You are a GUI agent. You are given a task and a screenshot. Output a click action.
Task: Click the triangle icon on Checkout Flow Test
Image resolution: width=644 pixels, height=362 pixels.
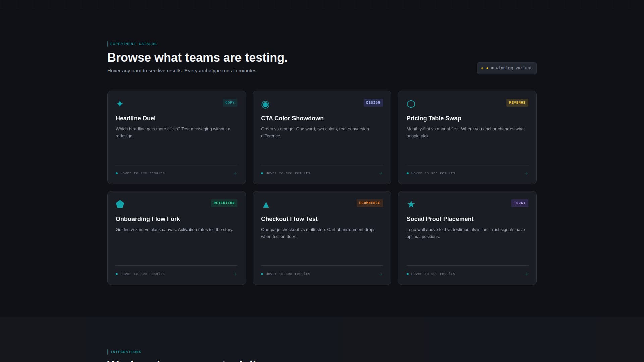(266, 205)
